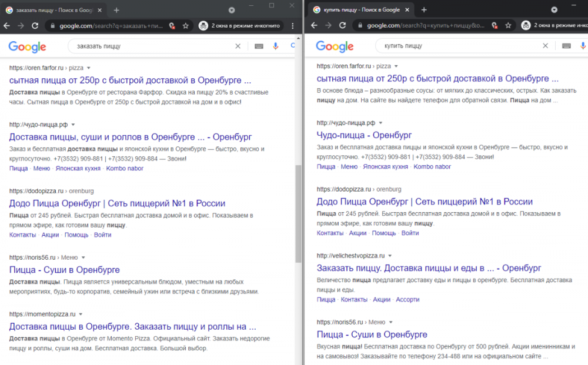Screen dimensions: 588x365
Task: Click the Google logo in the left window
Action: click(27, 46)
